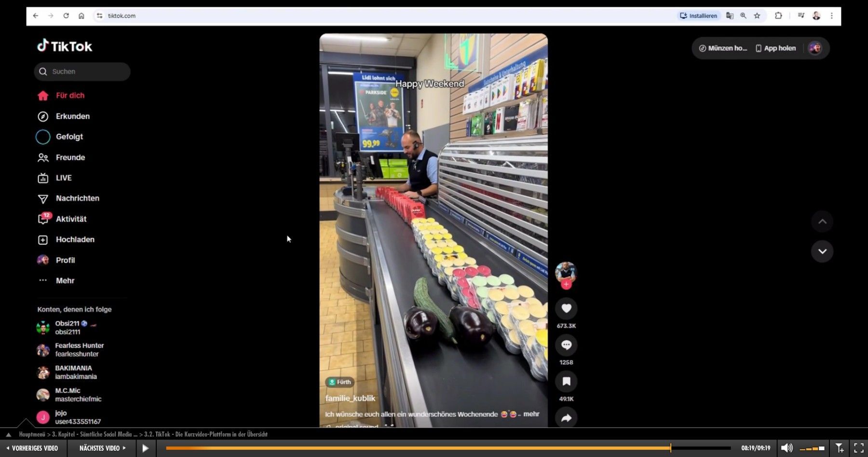
Task: Click the App holen button
Action: tap(775, 48)
